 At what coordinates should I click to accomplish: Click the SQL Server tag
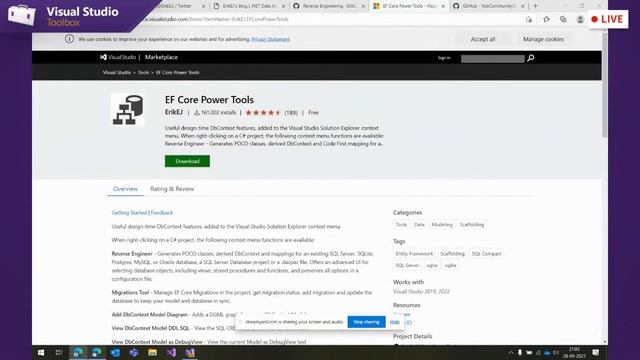click(407, 266)
